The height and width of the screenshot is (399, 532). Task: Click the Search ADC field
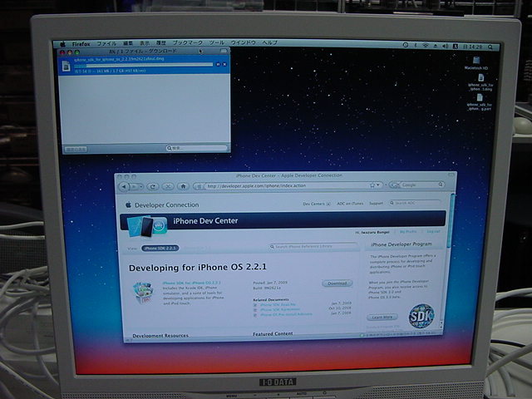pos(415,203)
